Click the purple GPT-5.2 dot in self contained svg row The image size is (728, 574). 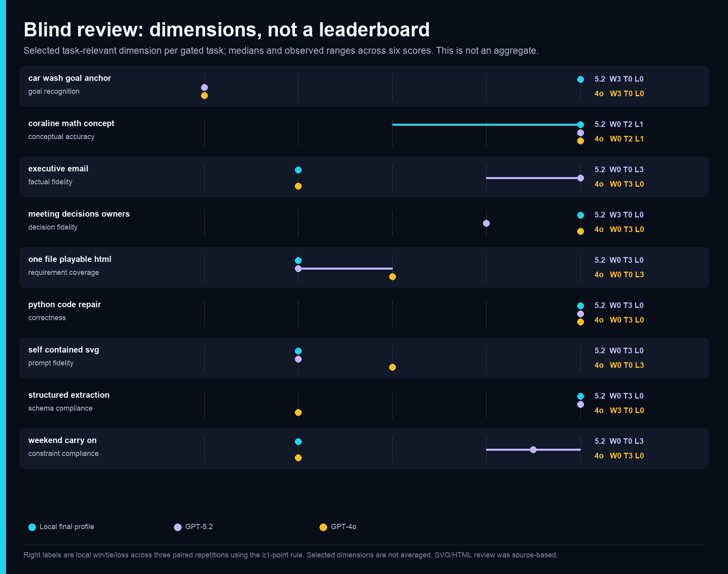point(298,359)
